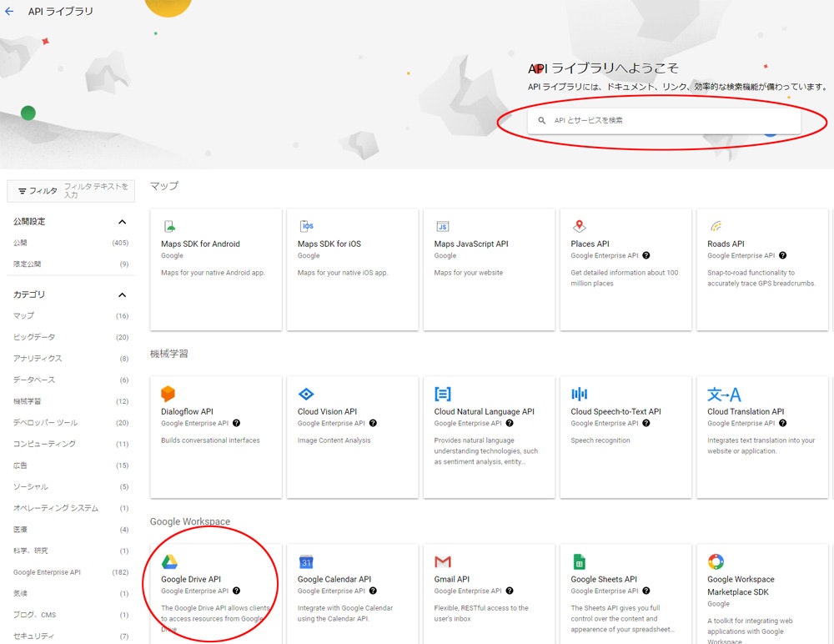834x644 pixels.
Task: Open the Google Sheets API title
Action: 604,579
